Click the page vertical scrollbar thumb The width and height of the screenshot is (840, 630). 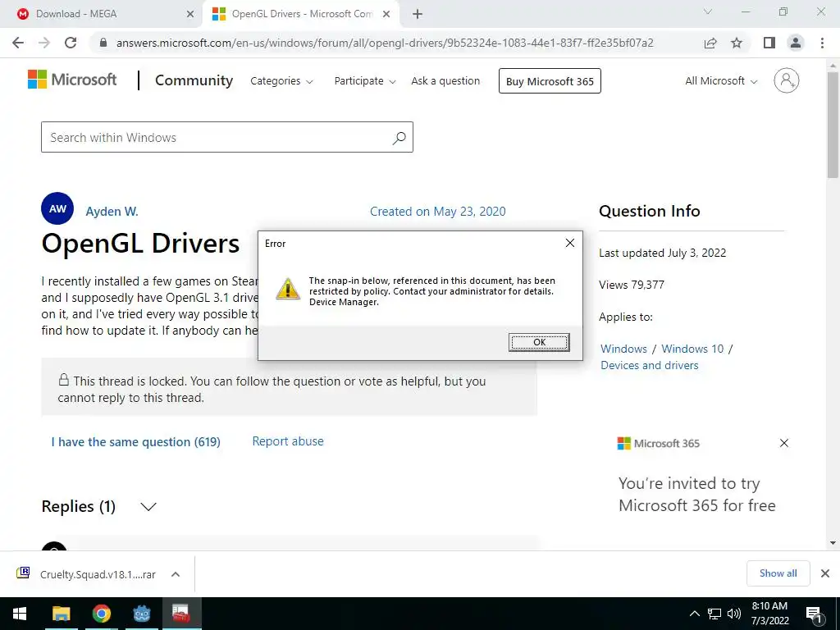(833, 125)
